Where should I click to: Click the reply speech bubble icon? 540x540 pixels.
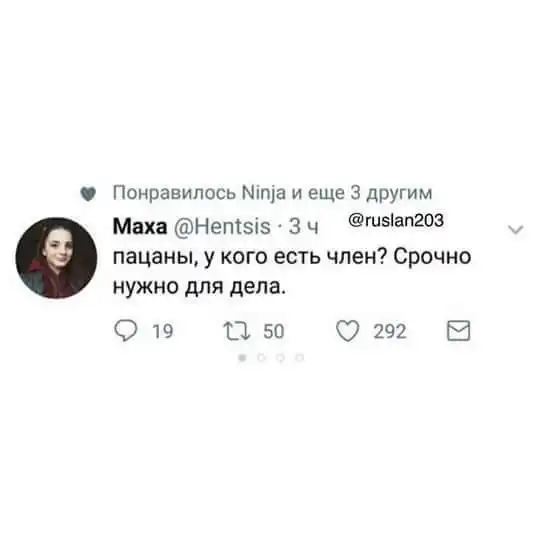(126, 331)
